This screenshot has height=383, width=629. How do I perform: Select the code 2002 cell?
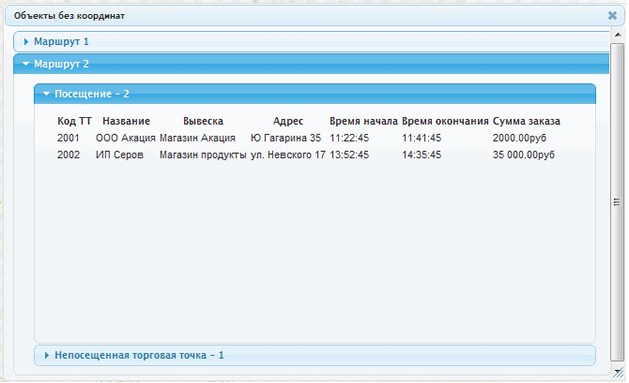click(x=68, y=155)
